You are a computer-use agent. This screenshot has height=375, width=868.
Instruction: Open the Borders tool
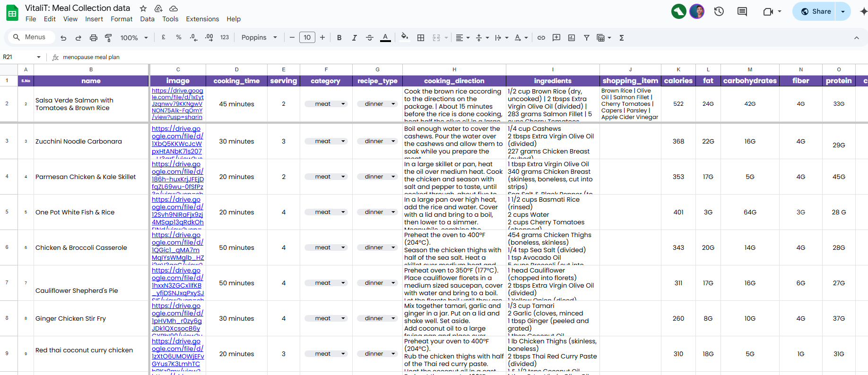point(421,38)
